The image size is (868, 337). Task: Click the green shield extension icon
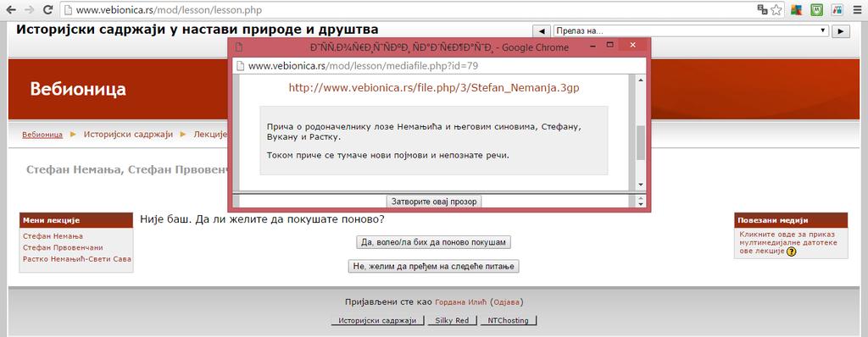(816, 9)
